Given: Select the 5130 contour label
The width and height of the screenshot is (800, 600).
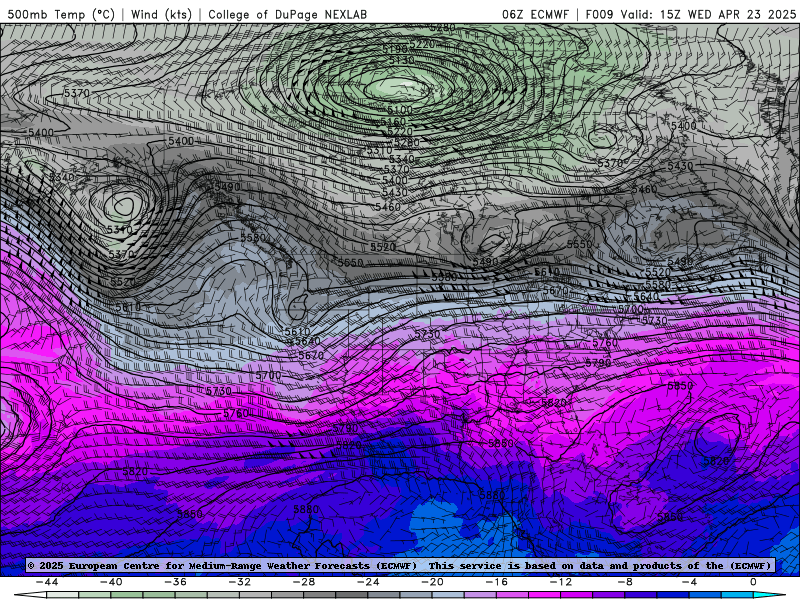Looking at the screenshot, I should (x=402, y=61).
